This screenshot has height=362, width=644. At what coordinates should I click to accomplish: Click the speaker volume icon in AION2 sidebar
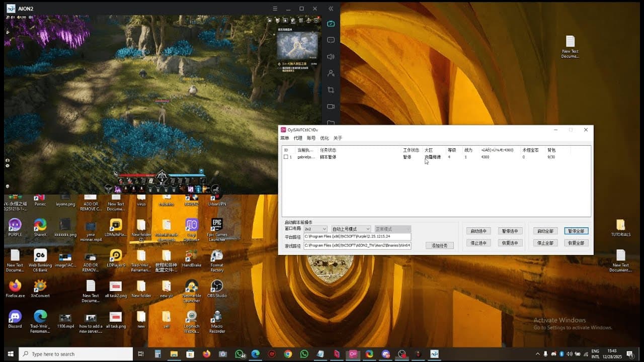pos(331,56)
